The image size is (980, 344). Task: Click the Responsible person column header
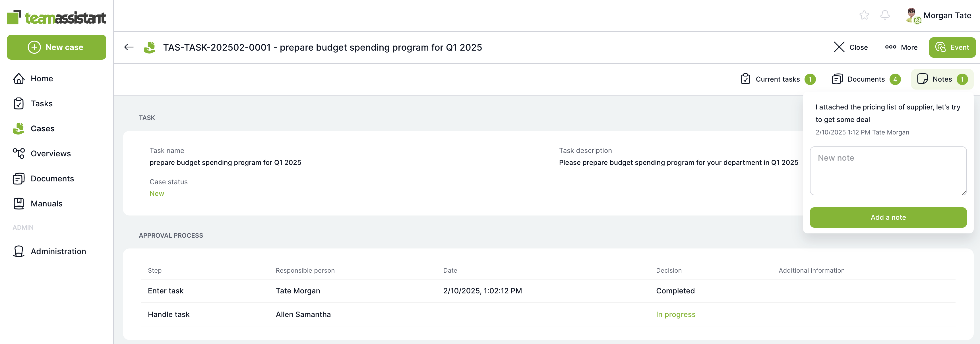coord(305,271)
